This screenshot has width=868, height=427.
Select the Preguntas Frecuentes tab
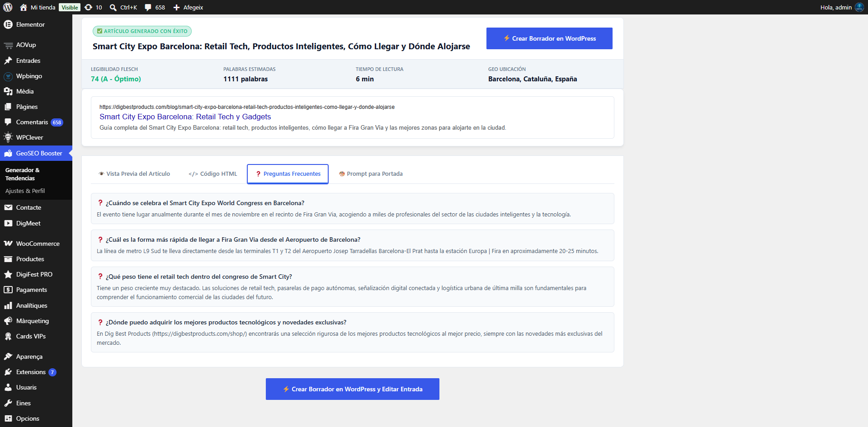pos(288,174)
